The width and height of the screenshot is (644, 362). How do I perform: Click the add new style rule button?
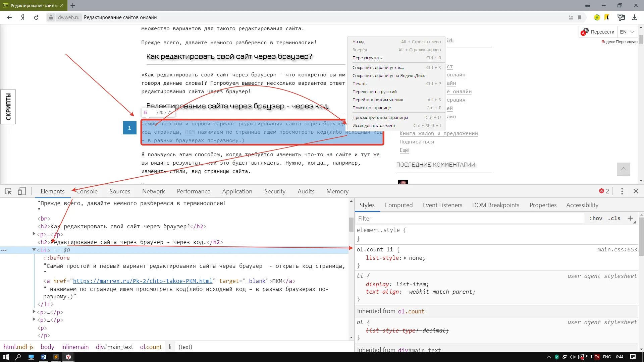630,218
